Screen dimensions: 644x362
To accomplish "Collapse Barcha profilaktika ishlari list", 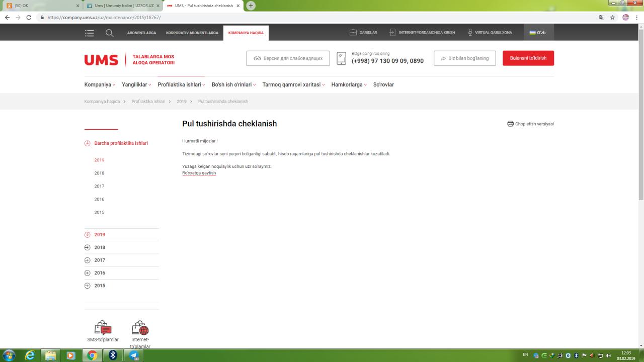I will click(x=87, y=143).
